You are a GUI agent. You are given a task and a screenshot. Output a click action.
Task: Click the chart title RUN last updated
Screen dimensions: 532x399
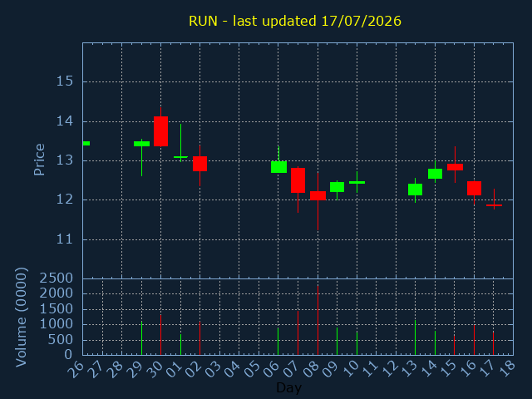(x=295, y=21)
